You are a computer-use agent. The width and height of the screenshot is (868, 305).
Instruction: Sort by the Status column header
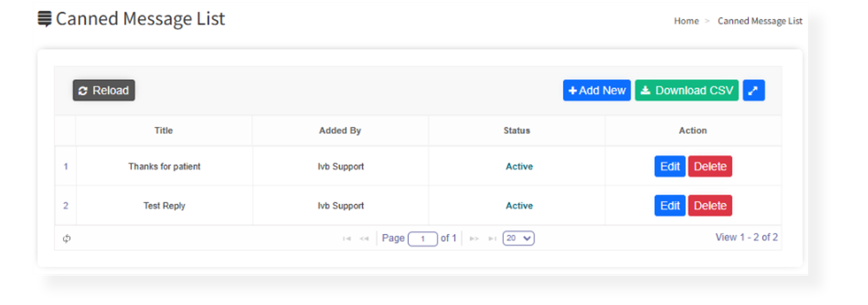point(517,131)
